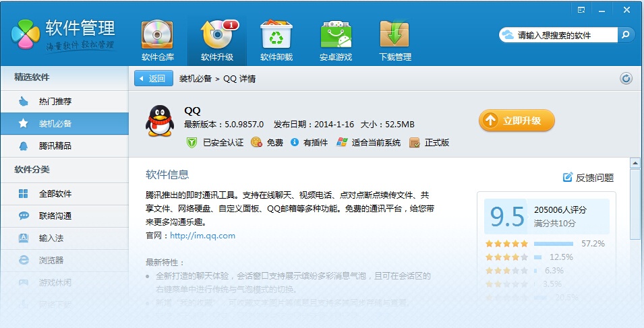Viewport: 644px width, 328px height.
Task: Open the 软件仓库 software library icon
Action: click(x=157, y=35)
